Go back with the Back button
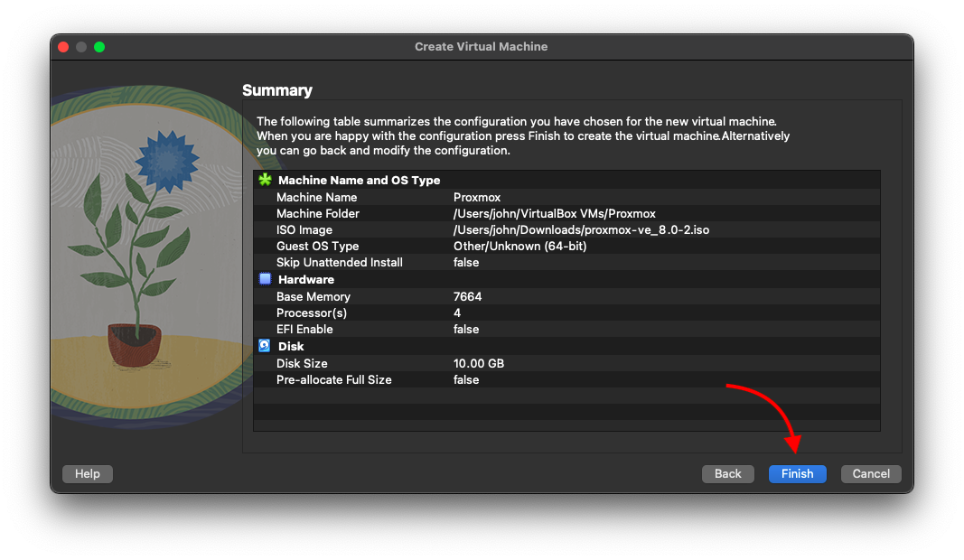The width and height of the screenshot is (964, 560). click(x=728, y=474)
